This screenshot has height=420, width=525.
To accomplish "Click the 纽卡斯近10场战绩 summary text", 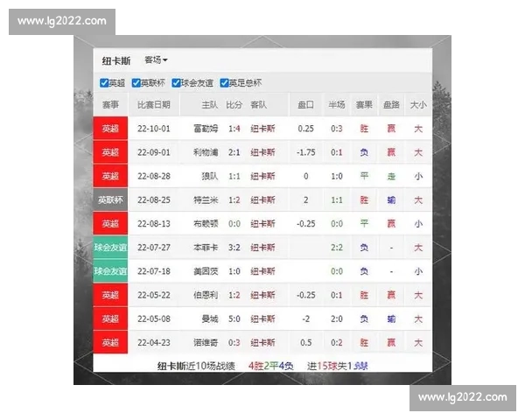I will coord(196,366).
